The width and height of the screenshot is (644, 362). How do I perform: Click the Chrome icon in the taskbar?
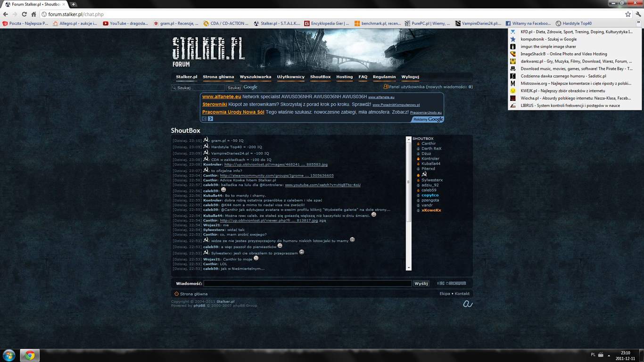pyautogui.click(x=30, y=355)
